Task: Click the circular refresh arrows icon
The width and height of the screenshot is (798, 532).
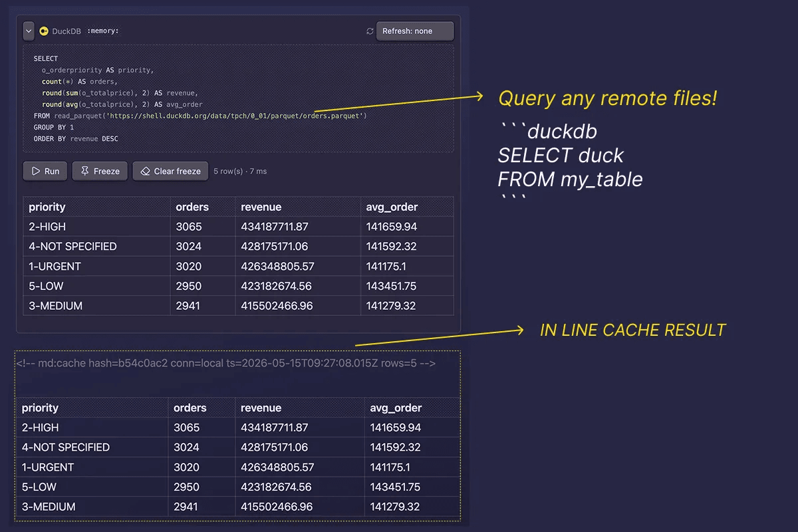Action: pyautogui.click(x=370, y=31)
